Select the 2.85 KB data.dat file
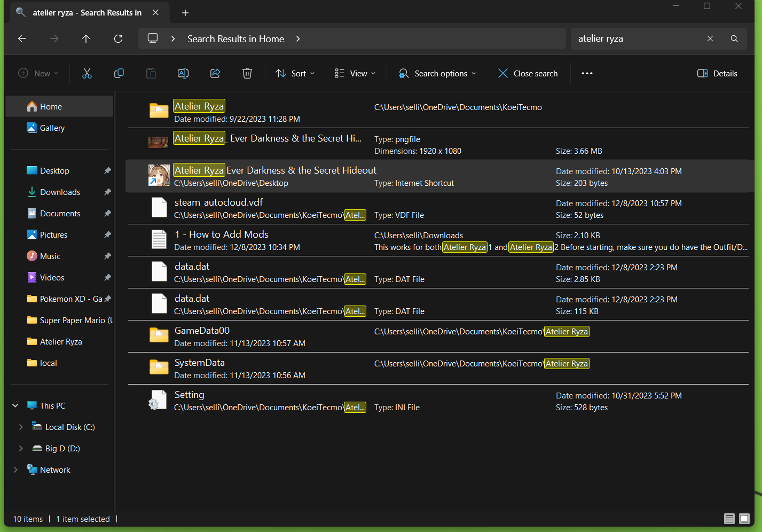Viewport: 762px width, 532px height. 438,272
